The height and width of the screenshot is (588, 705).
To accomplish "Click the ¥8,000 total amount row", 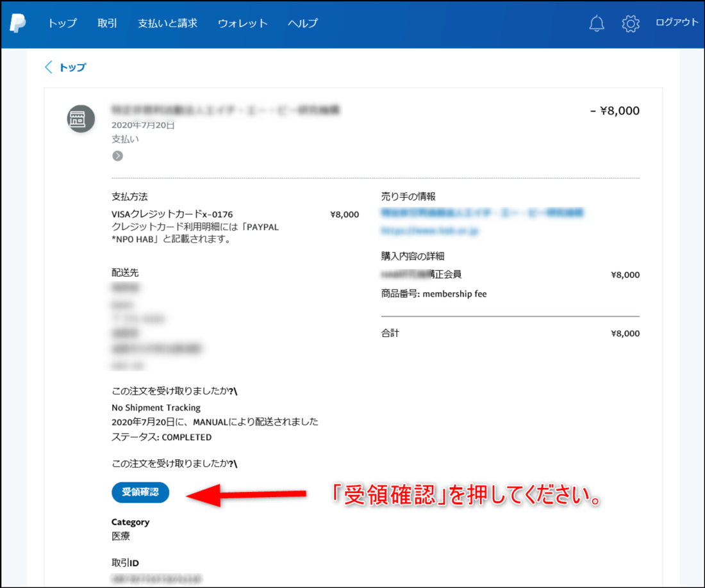I will pyautogui.click(x=624, y=333).
